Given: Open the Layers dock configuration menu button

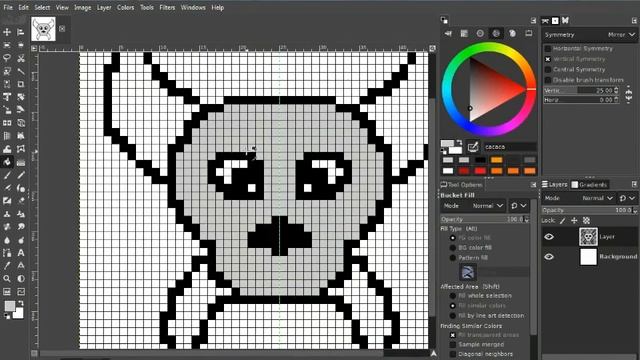Looking at the screenshot, I should [x=634, y=184].
